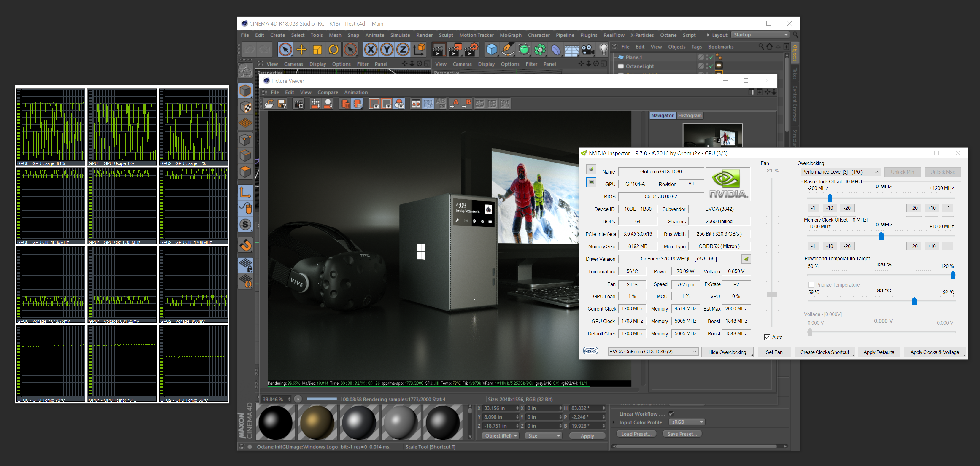This screenshot has height=466, width=980.
Task: Click the light bulb Light icon
Action: point(603,50)
